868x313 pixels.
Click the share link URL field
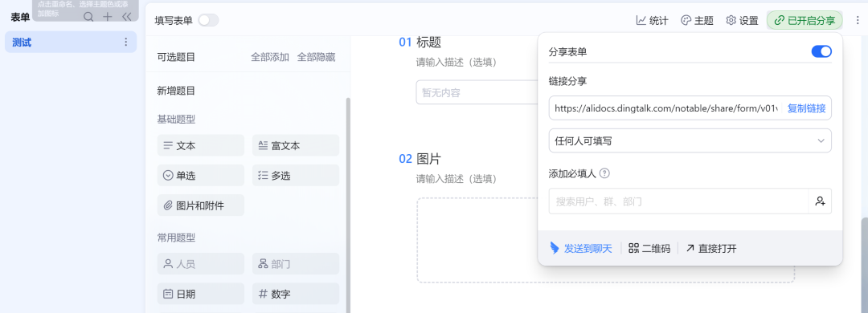pyautogui.click(x=666, y=108)
